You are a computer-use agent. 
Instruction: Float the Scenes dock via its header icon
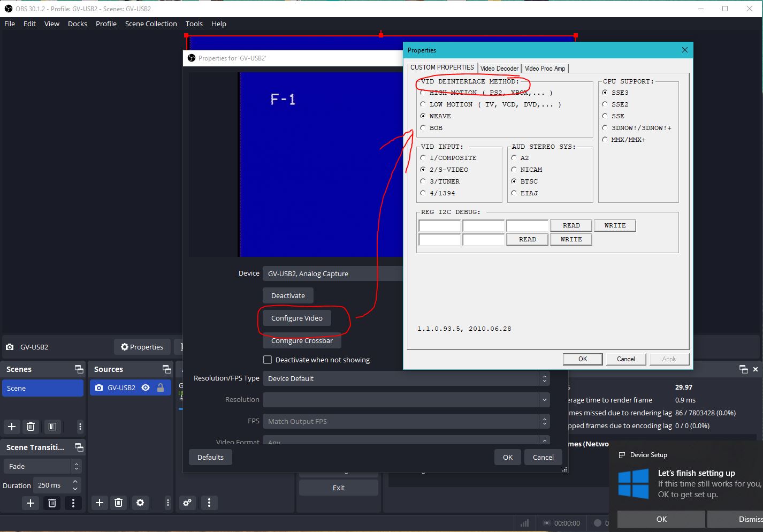pyautogui.click(x=79, y=369)
